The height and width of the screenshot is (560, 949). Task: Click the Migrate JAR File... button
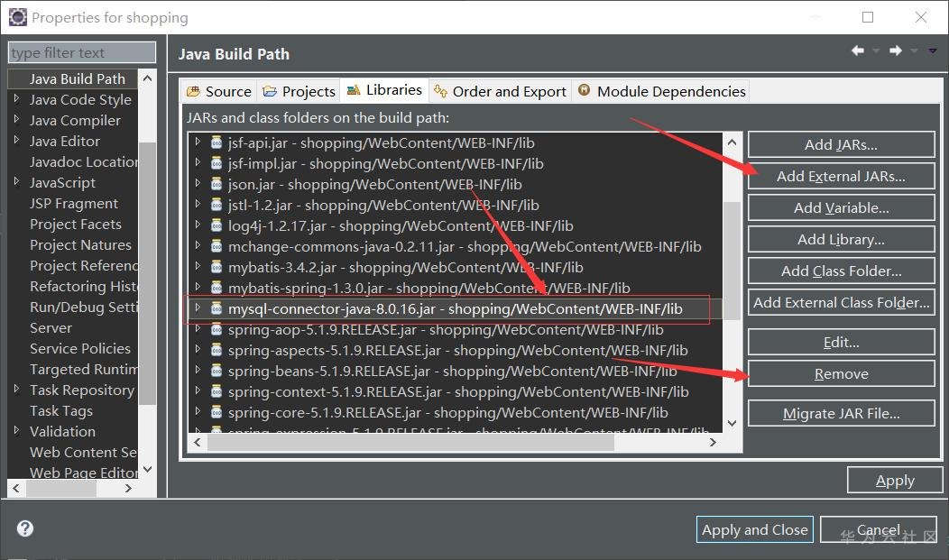[x=842, y=414]
